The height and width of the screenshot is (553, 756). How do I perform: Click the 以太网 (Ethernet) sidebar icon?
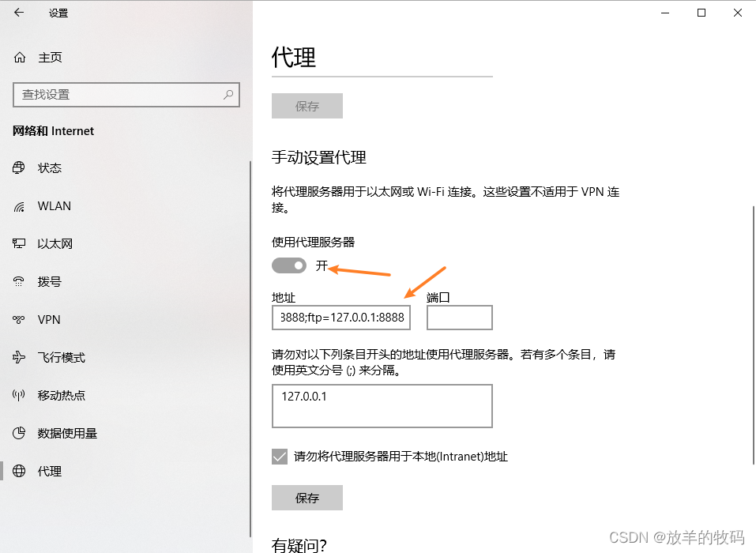(19, 243)
